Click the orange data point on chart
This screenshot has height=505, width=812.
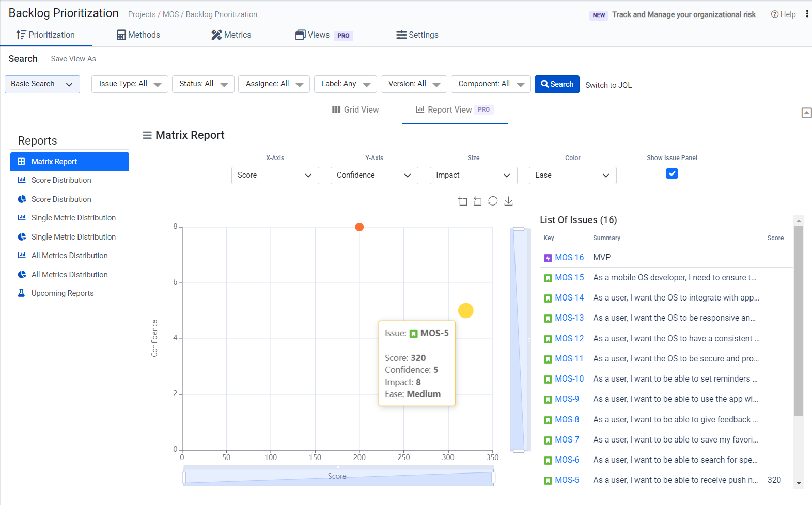click(360, 227)
